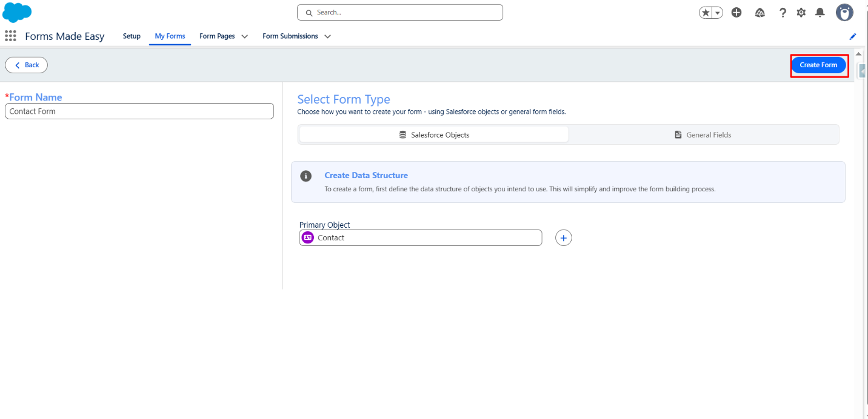This screenshot has height=419, width=868.
Task: Click the Form Name input field
Action: [x=139, y=111]
